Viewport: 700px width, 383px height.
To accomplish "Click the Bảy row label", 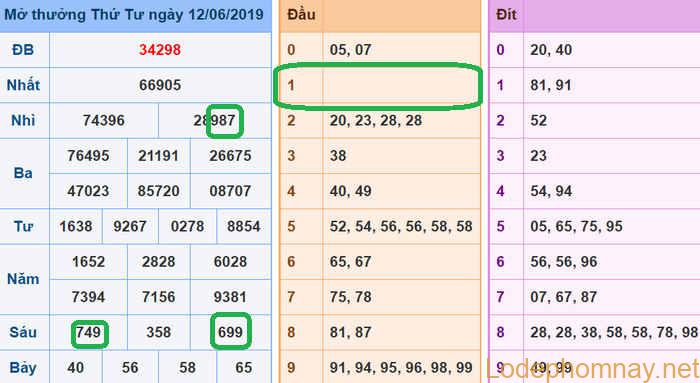I will click(23, 367).
